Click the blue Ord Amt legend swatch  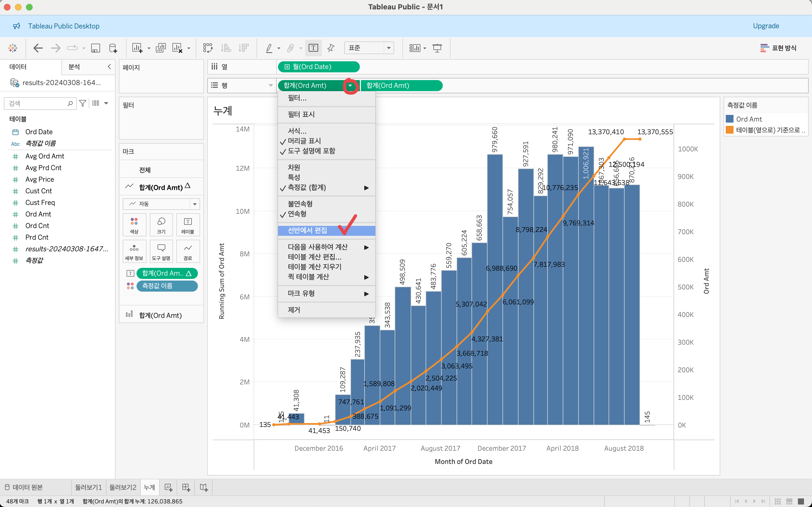click(x=729, y=119)
